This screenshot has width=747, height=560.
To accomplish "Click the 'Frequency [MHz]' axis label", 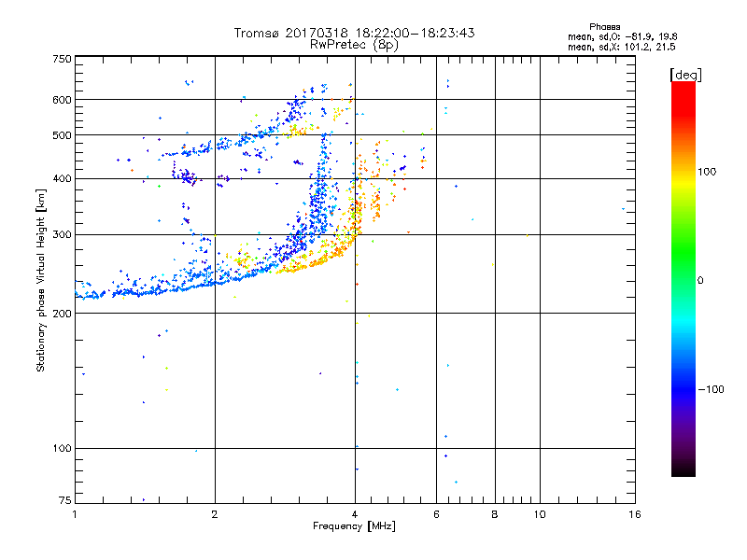I will pyautogui.click(x=354, y=526).
